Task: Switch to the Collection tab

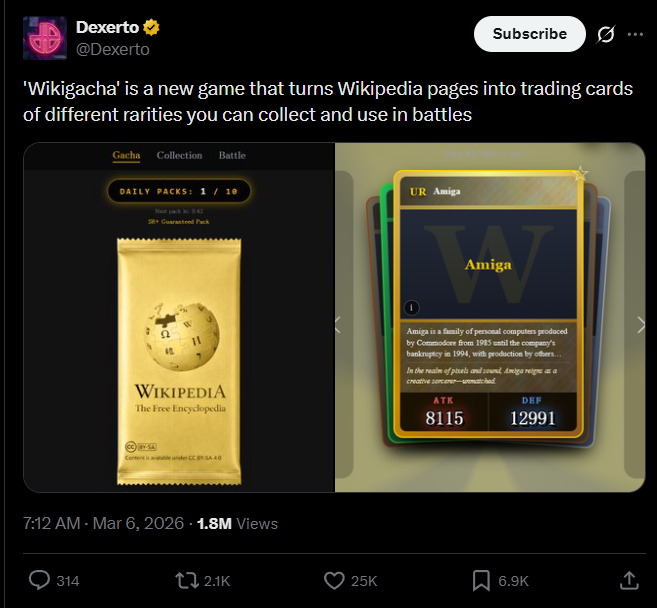Action: click(179, 155)
